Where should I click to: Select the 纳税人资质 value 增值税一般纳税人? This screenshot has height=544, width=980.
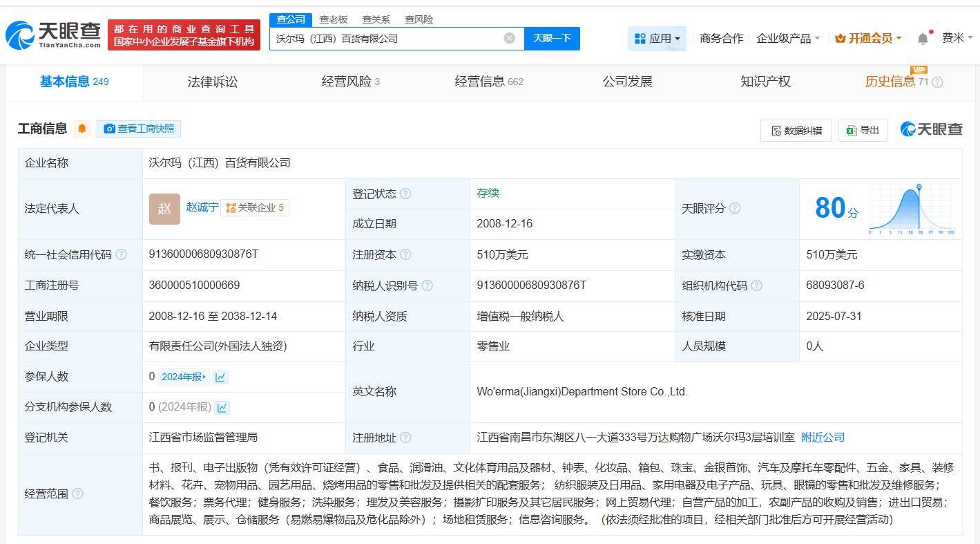click(520, 317)
